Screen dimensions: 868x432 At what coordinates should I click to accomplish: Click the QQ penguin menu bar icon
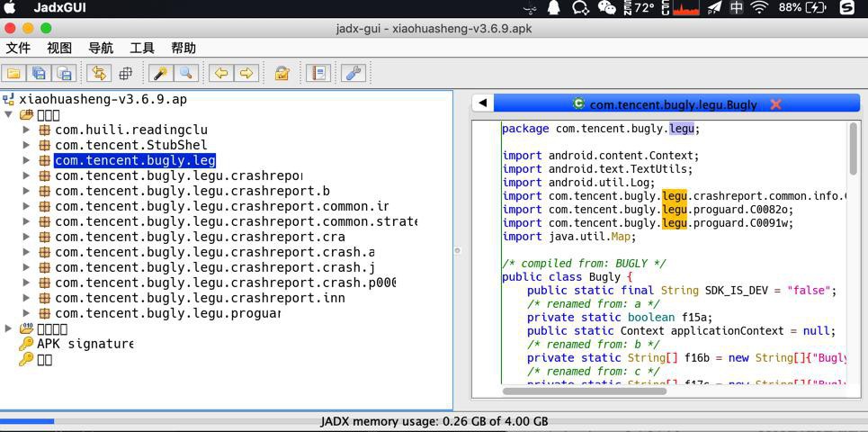[x=553, y=8]
